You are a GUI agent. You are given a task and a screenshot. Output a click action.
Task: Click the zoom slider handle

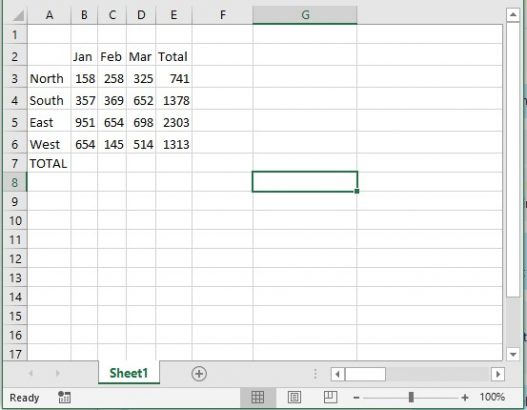(411, 397)
